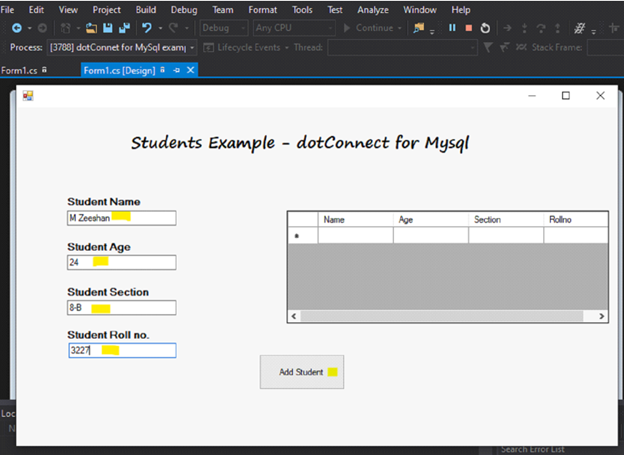Image resolution: width=624 pixels, height=455 pixels.
Task: Click the thread flag filter icon
Action: [x=488, y=48]
